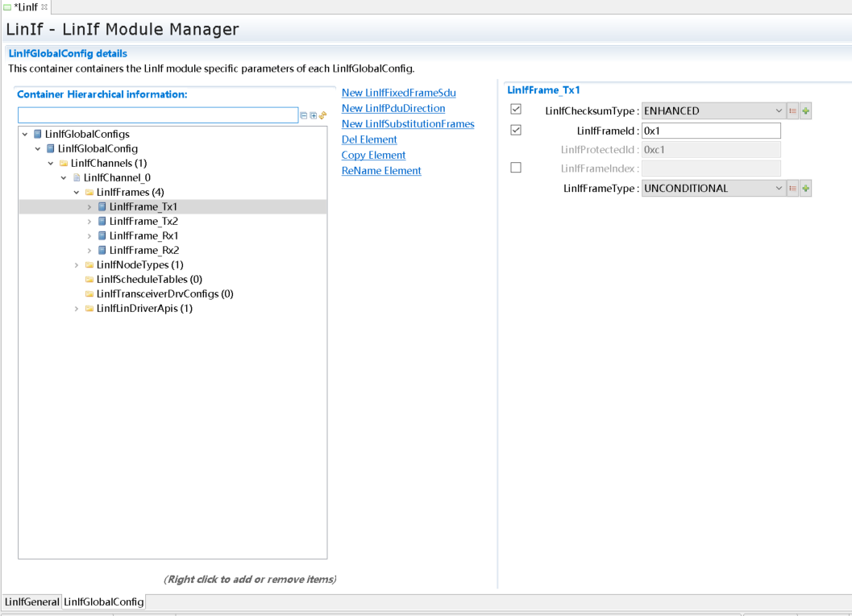The height and width of the screenshot is (616, 852).
Task: Switch to the LinIfGeneral tab
Action: pos(31,602)
